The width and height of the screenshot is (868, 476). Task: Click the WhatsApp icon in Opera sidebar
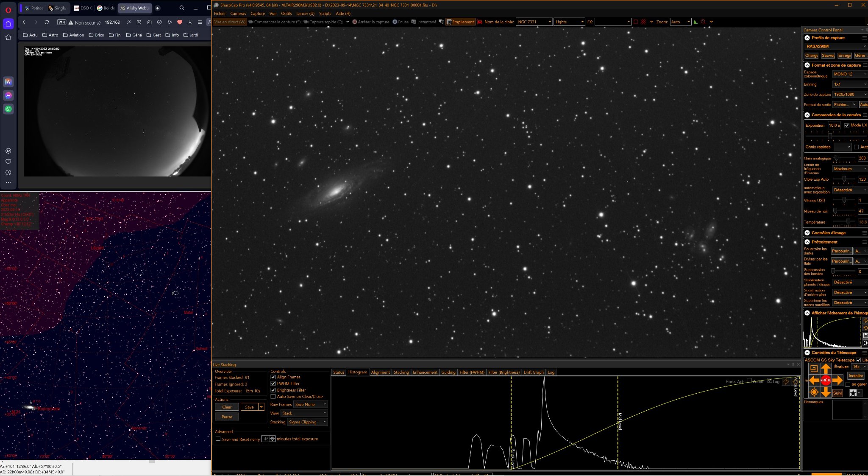(x=8, y=109)
